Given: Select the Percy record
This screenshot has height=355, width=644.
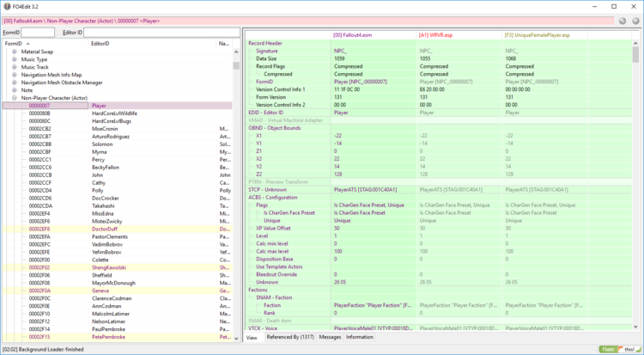Looking at the screenshot, I should [118, 160].
